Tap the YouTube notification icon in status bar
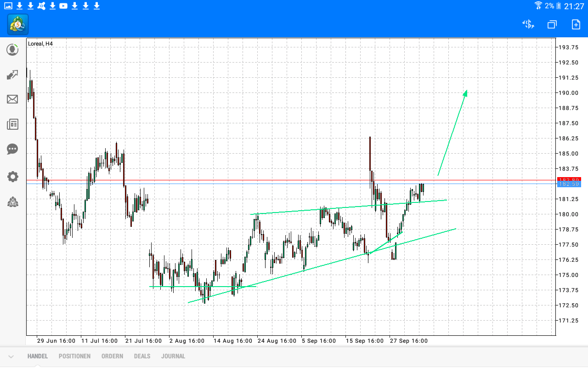 coord(63,6)
